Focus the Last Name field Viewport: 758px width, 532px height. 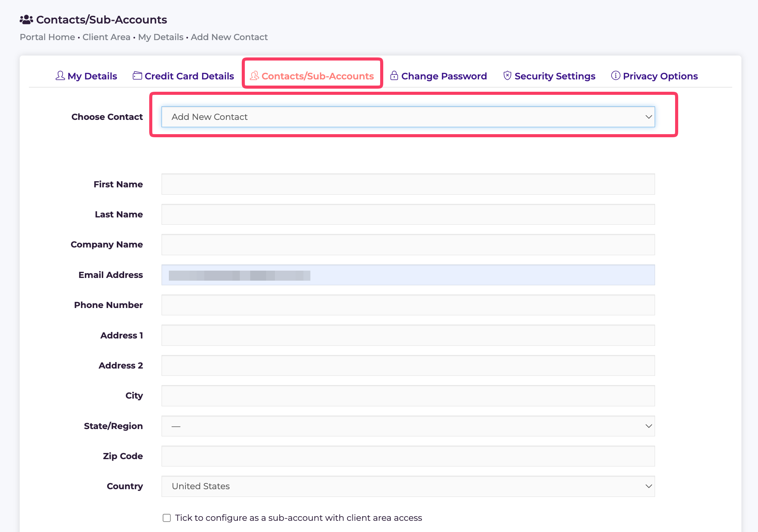[x=408, y=214]
